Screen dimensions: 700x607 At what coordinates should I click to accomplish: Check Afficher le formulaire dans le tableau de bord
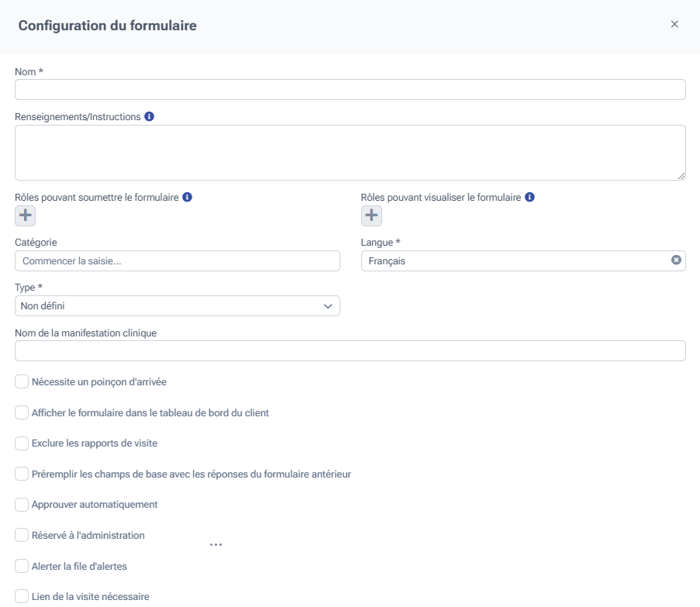(22, 412)
